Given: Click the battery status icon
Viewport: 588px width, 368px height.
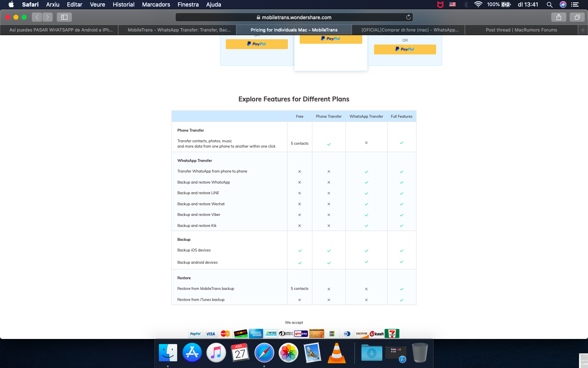Looking at the screenshot, I should click(x=506, y=4).
